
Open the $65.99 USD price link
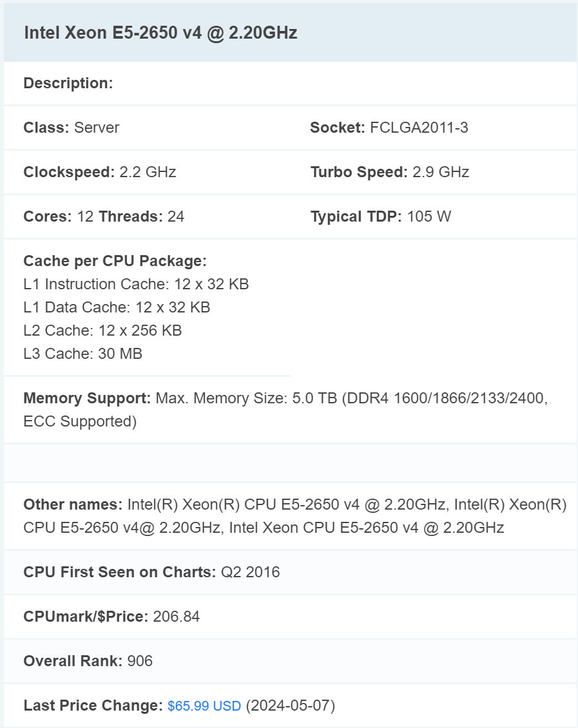click(204, 706)
